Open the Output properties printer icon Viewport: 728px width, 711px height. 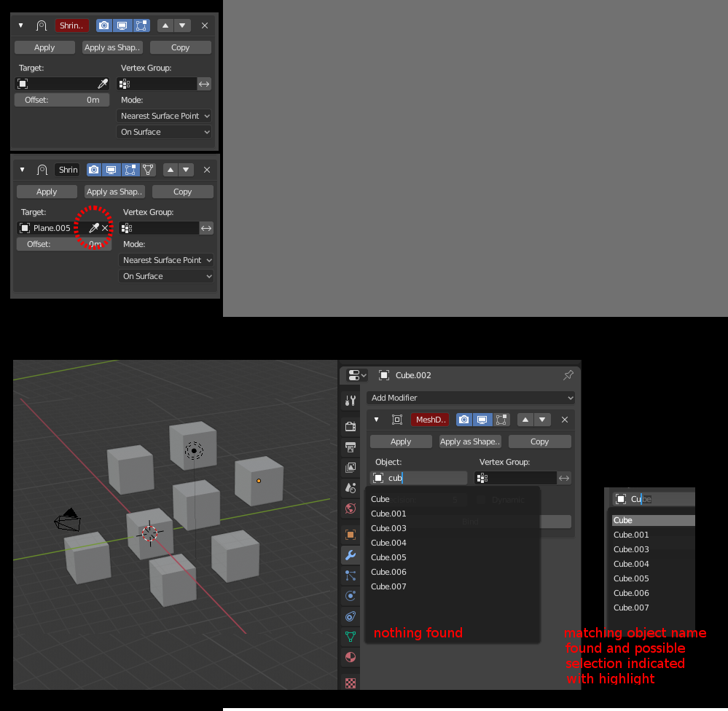351,447
